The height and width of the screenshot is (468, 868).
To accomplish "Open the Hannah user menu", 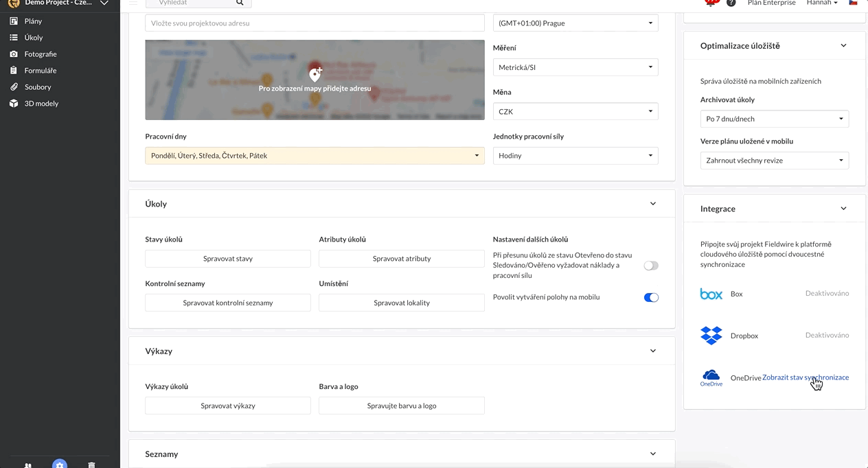I will [822, 3].
